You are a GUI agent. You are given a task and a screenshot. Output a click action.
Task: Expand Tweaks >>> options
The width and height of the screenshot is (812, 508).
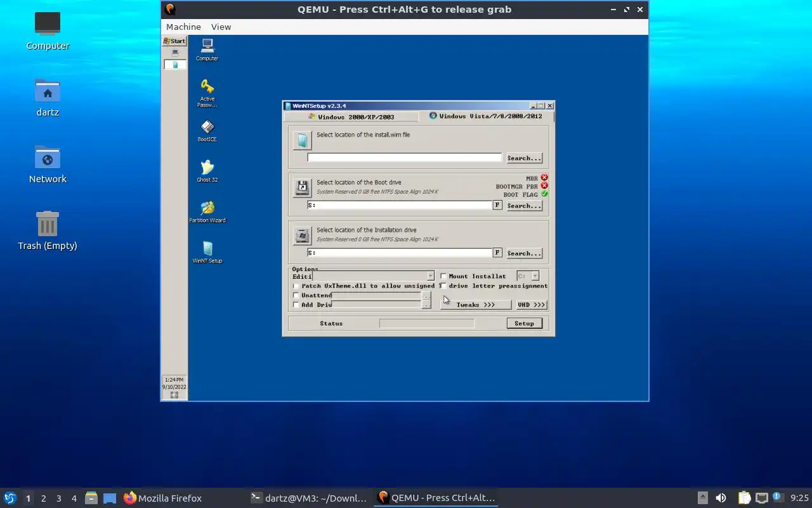point(476,305)
